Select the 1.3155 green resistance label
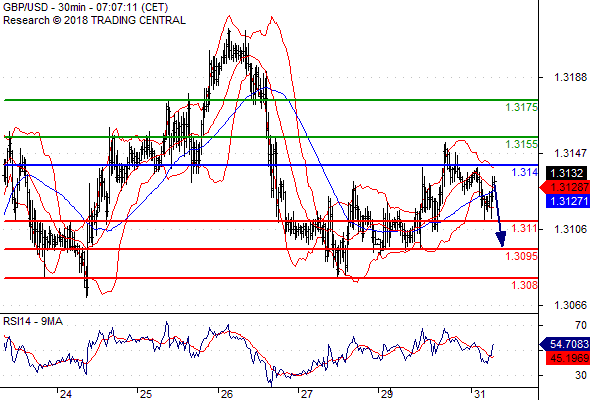This screenshot has height=400, width=590. [522, 144]
